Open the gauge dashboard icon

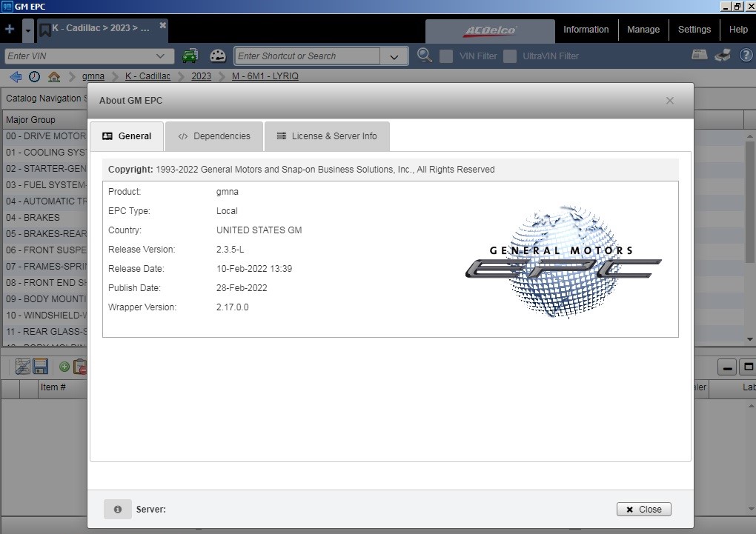tap(218, 56)
